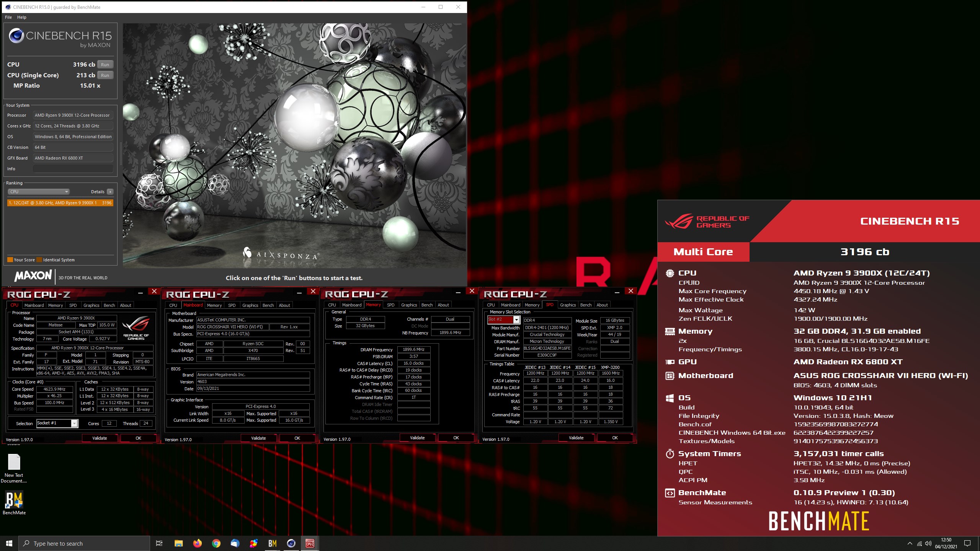980x551 pixels.
Task: Click Validate in CPU-Z SPD window
Action: pos(576,438)
